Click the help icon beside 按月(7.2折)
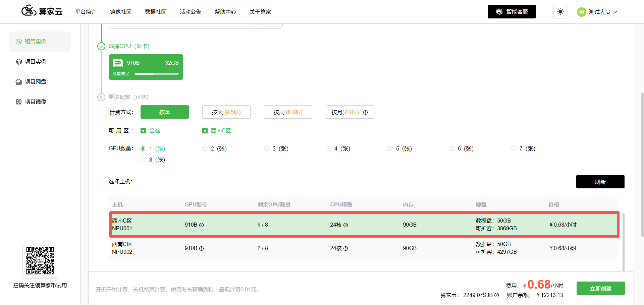 click(366, 113)
